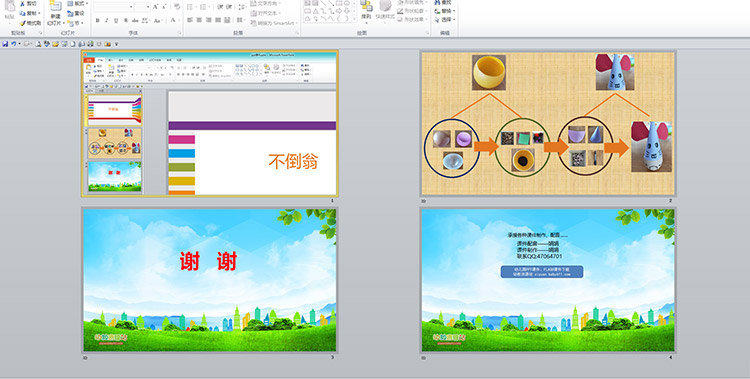Click the print preview magnifier icon

coord(38,44)
